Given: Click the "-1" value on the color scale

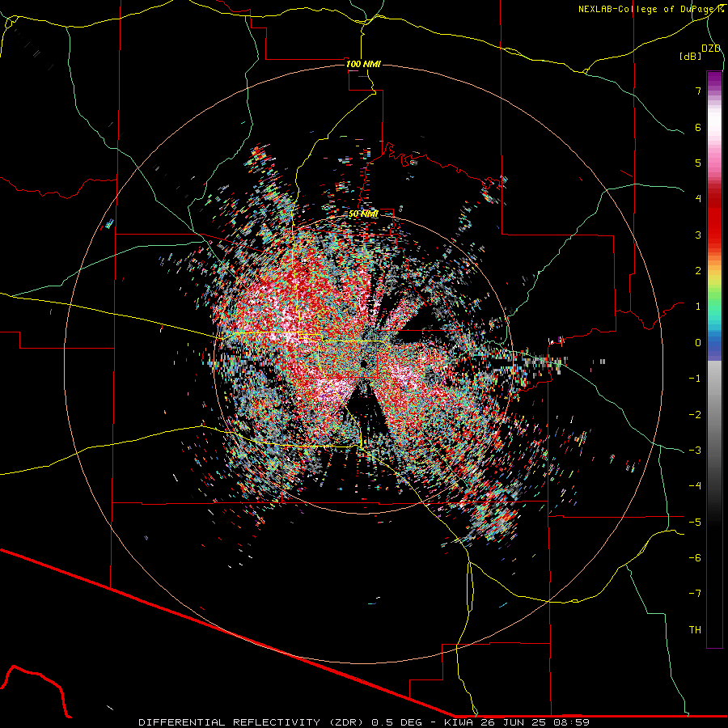Looking at the screenshot, I should (x=695, y=379).
